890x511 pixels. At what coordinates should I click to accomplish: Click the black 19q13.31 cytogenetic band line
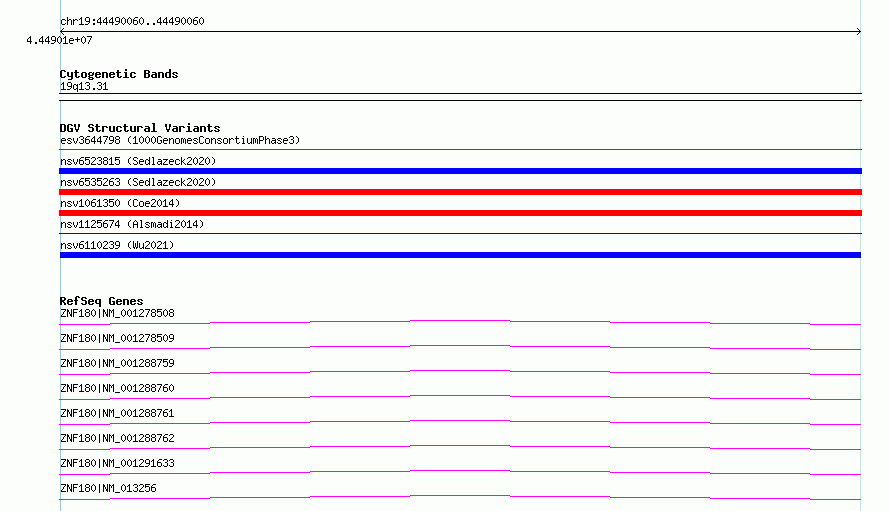pyautogui.click(x=460, y=97)
